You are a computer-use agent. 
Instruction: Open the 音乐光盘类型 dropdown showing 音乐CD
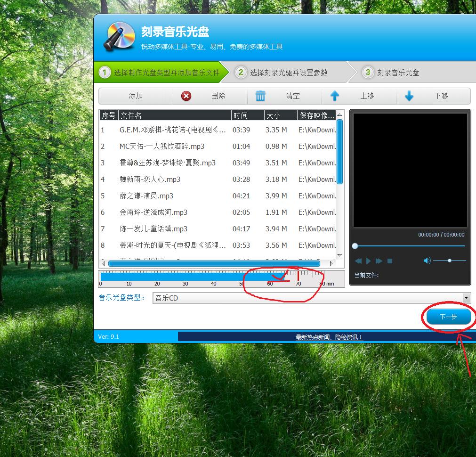click(466, 298)
